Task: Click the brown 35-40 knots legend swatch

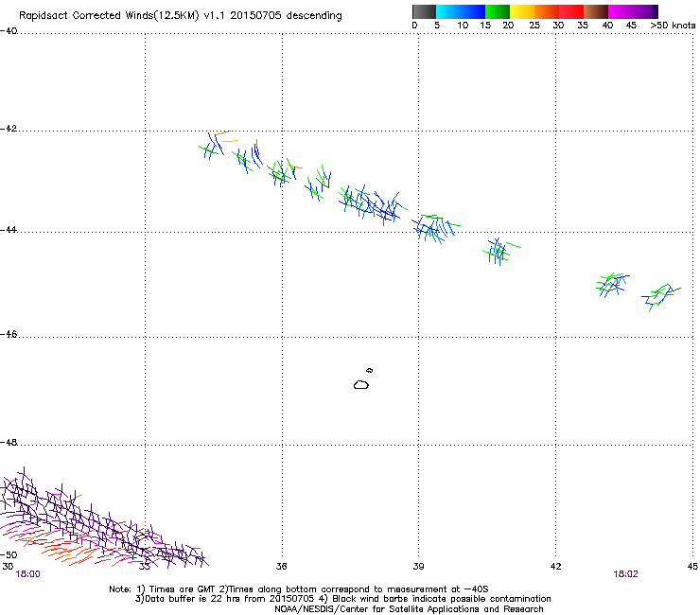Action: pyautogui.click(x=596, y=11)
